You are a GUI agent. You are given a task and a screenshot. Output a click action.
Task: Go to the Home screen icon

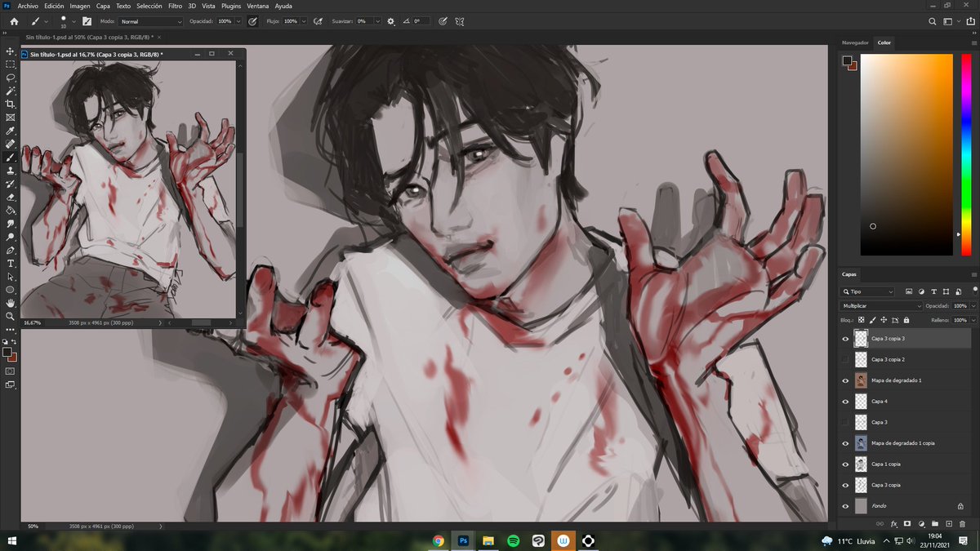[x=14, y=21]
